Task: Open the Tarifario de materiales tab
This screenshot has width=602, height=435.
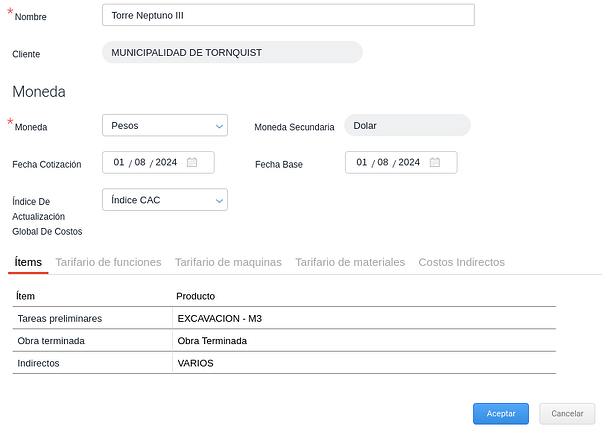Action: [x=350, y=262]
